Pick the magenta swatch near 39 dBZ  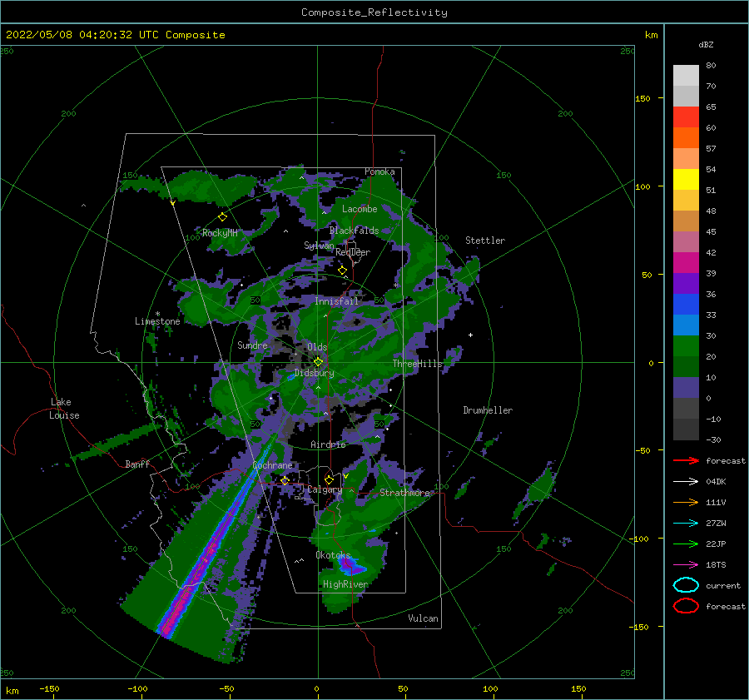[x=686, y=263]
